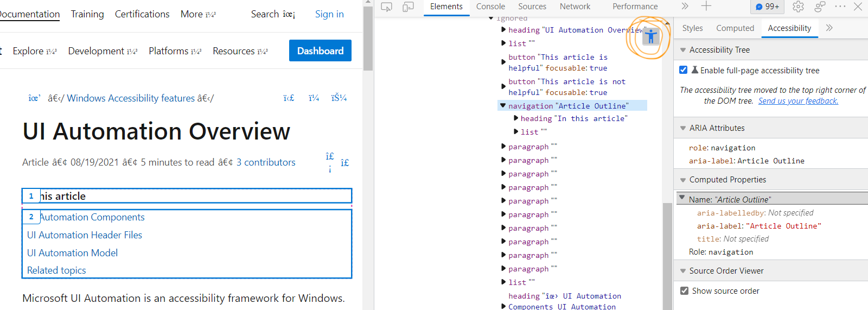Open the Explore dropdown menu
Image resolution: width=868 pixels, height=310 pixels.
35,51
